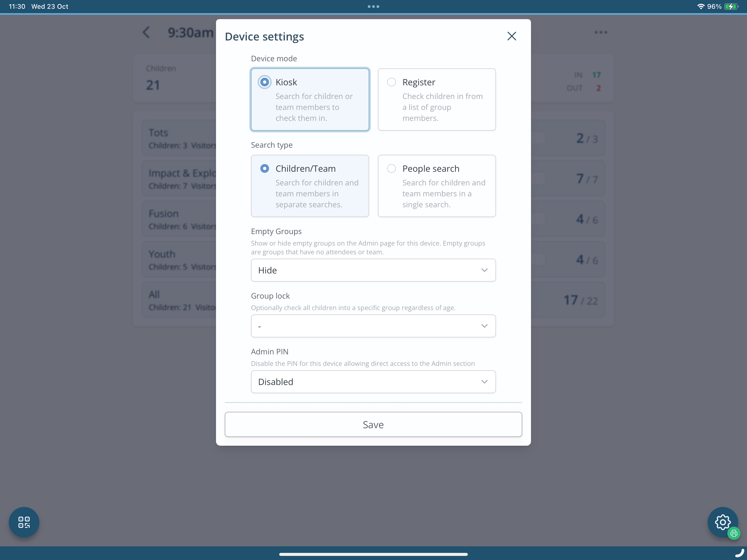Click the 17 / 22 attendance total
747x560 pixels.
pyautogui.click(x=581, y=300)
